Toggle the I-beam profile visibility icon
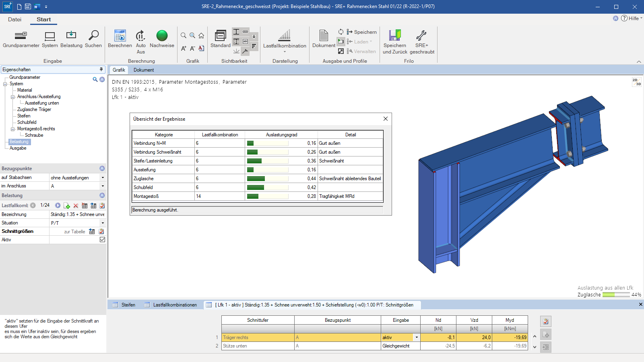644x362 pixels. (x=236, y=32)
